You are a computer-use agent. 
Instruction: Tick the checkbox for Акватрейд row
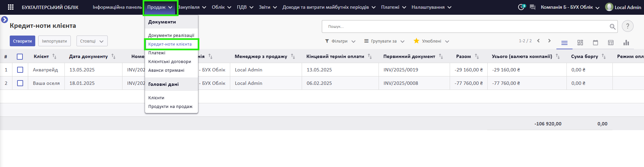pyautogui.click(x=20, y=70)
